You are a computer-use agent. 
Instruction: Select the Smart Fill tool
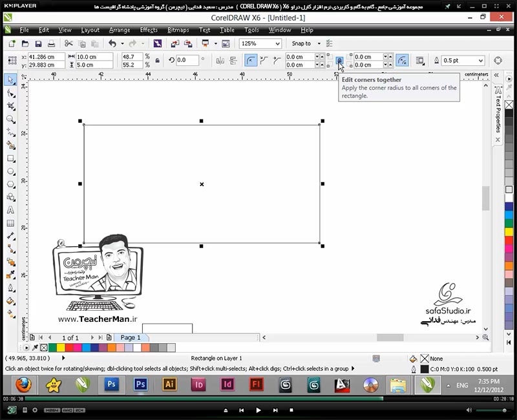coord(11,145)
